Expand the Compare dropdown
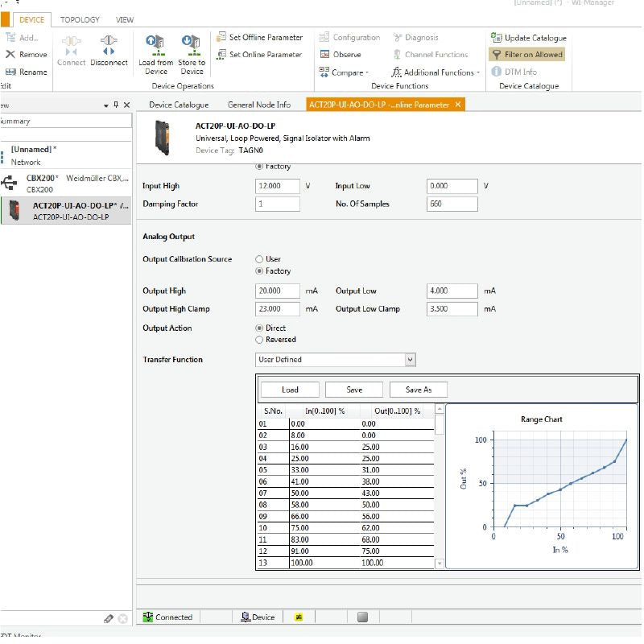 click(348, 72)
